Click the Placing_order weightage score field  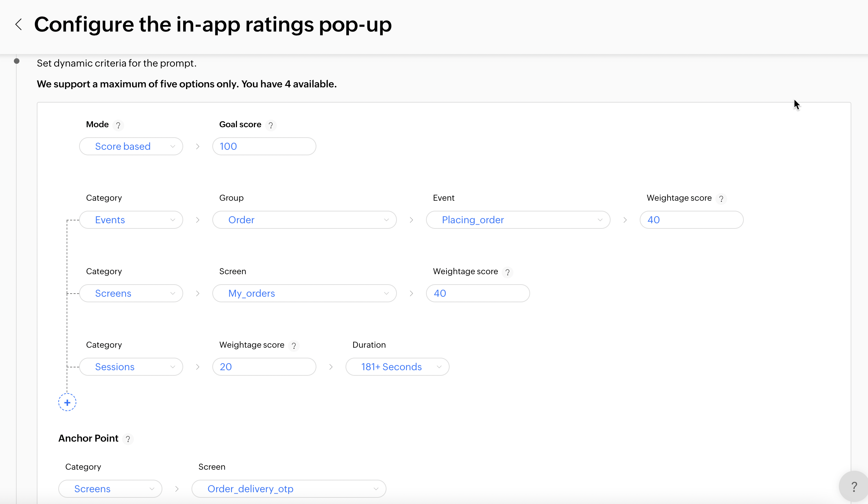[x=691, y=220]
